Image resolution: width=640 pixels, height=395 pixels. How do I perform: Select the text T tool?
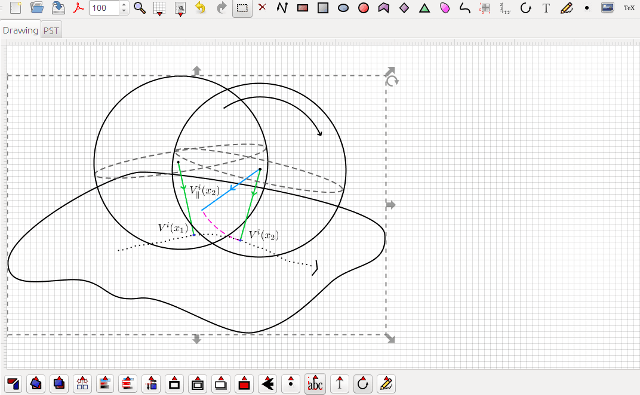point(546,8)
